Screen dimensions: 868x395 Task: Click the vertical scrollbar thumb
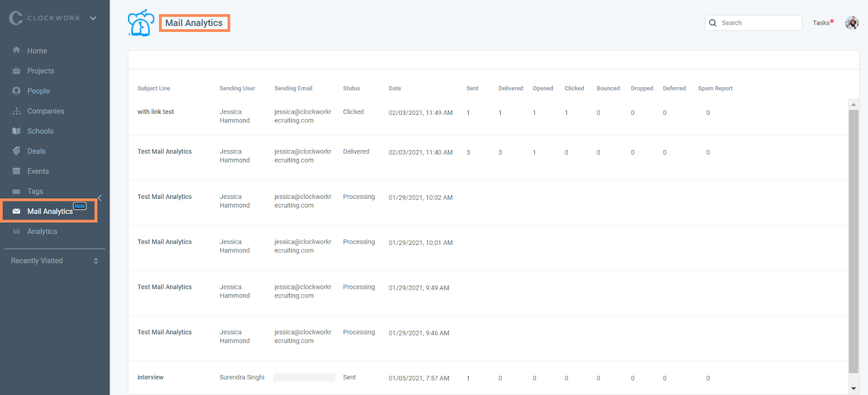pos(853,242)
